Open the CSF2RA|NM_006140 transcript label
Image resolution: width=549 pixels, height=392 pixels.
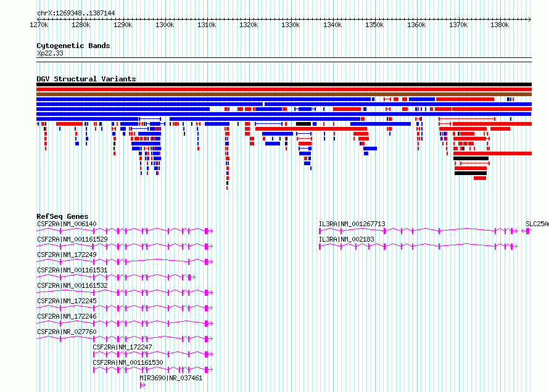[67, 224]
